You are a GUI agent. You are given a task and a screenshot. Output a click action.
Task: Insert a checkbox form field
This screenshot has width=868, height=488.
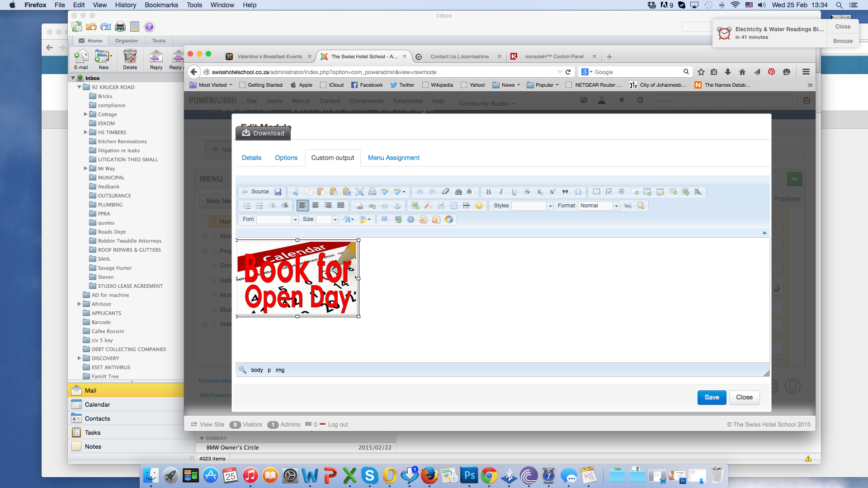click(x=609, y=192)
